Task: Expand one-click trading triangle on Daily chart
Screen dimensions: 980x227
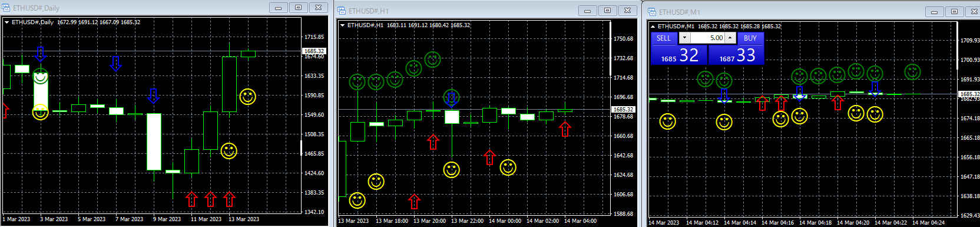Action: point(6,22)
